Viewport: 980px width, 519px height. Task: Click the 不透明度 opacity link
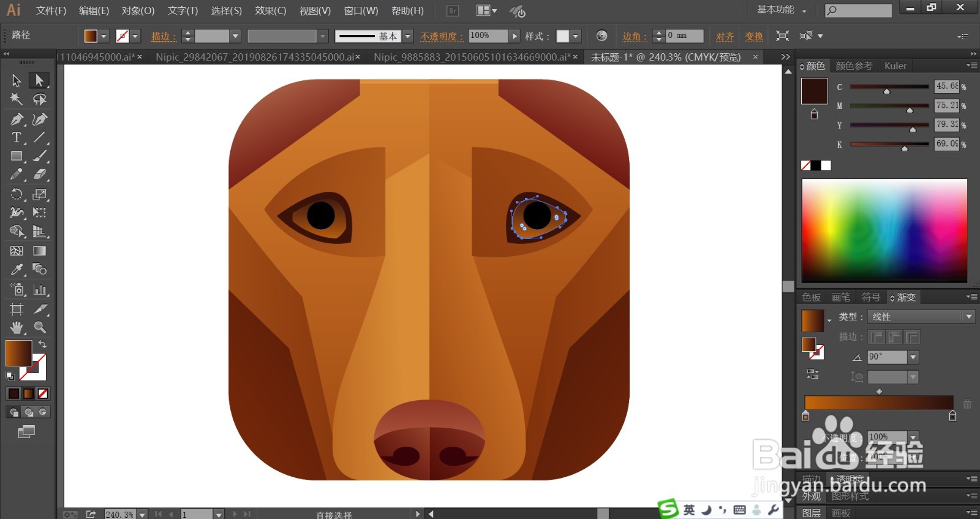(442, 36)
